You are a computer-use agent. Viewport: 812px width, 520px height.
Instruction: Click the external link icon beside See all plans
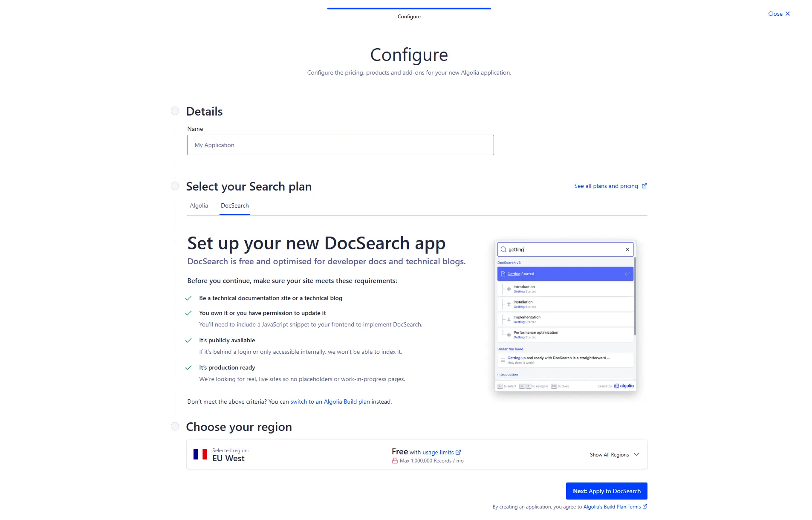pos(644,185)
